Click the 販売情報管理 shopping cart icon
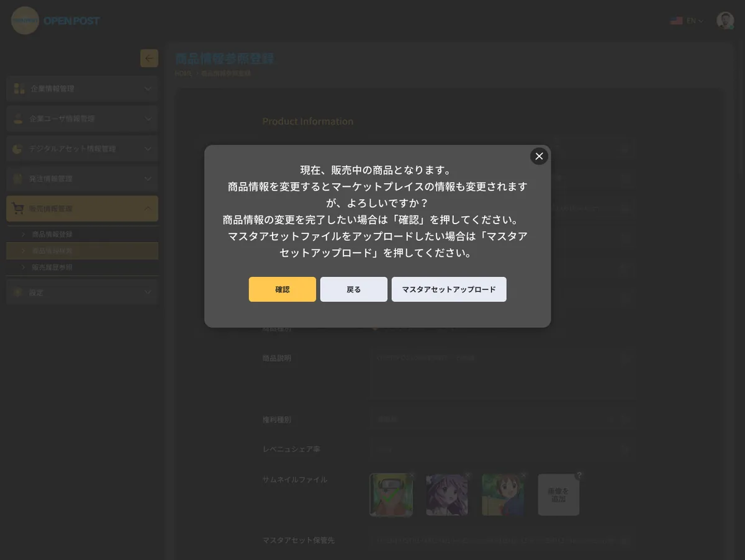This screenshot has height=560, width=745. coord(17,209)
